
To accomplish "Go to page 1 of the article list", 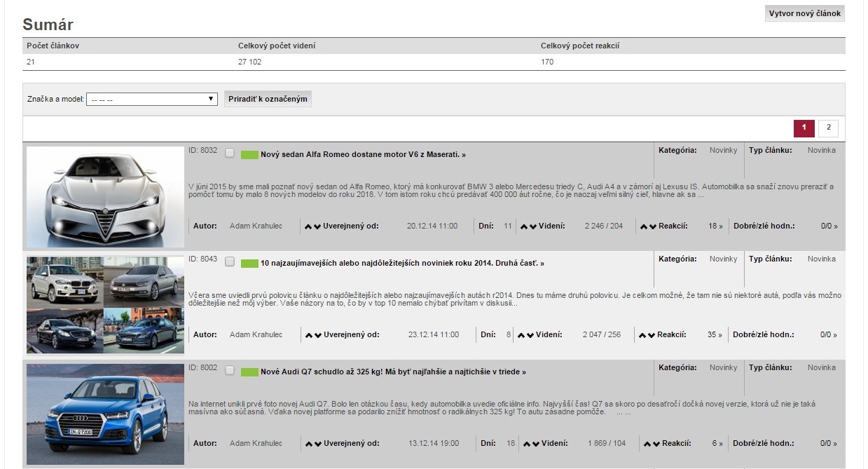I will [x=804, y=128].
